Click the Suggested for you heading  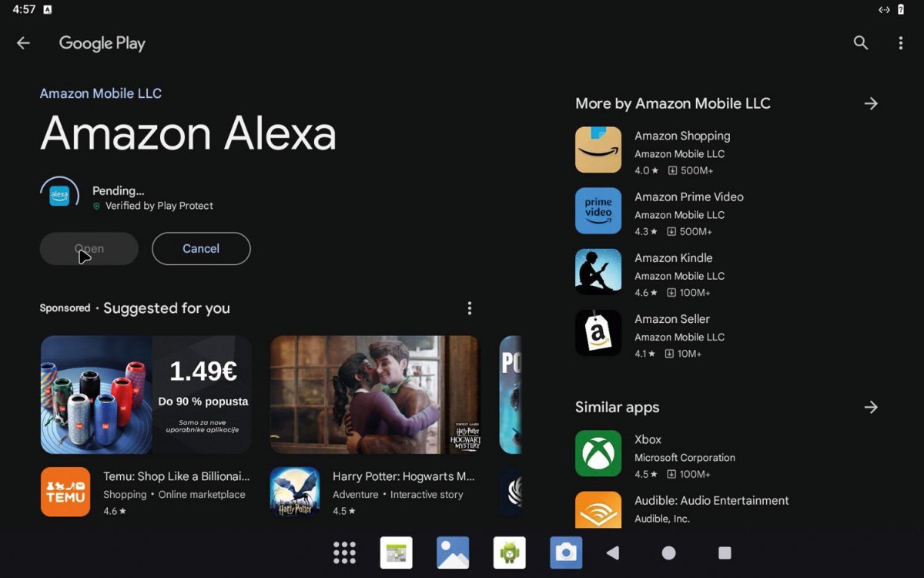click(x=166, y=308)
